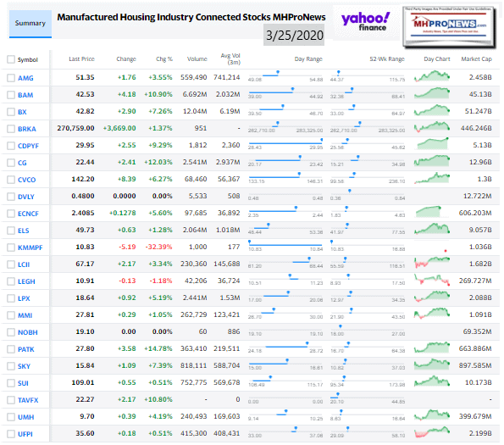The width and height of the screenshot is (504, 445).
Task: Sort by the Market Cap column header
Action: (x=476, y=59)
